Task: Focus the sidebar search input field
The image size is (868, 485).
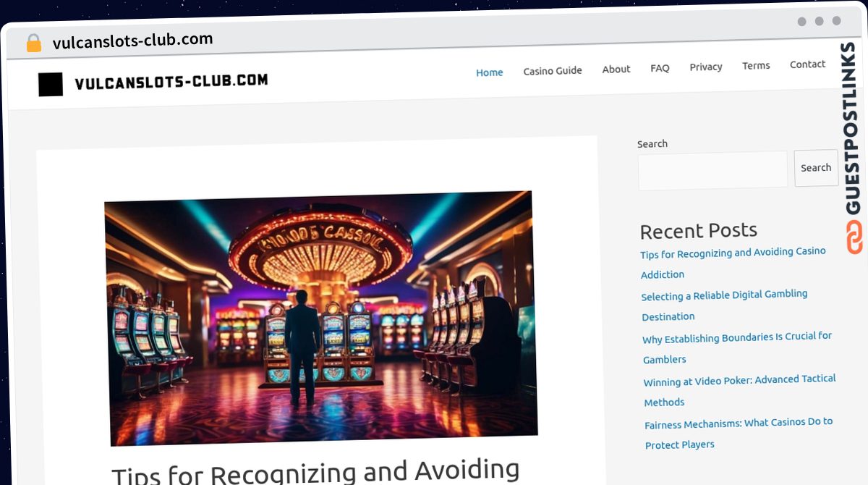Action: 712,170
